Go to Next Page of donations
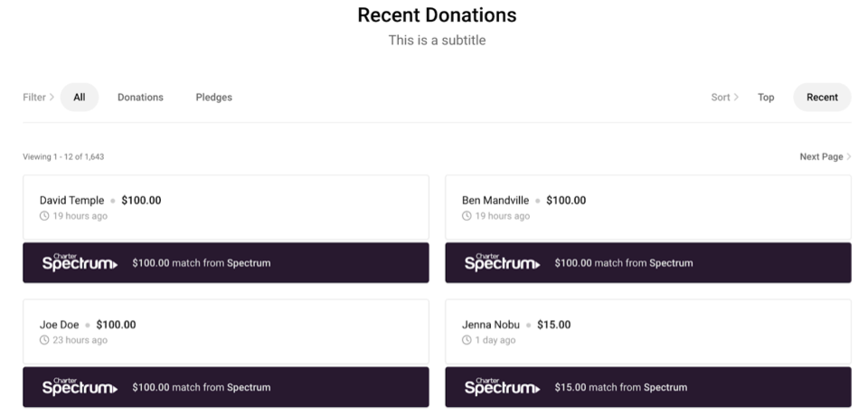This screenshot has height=416, width=868. click(826, 156)
